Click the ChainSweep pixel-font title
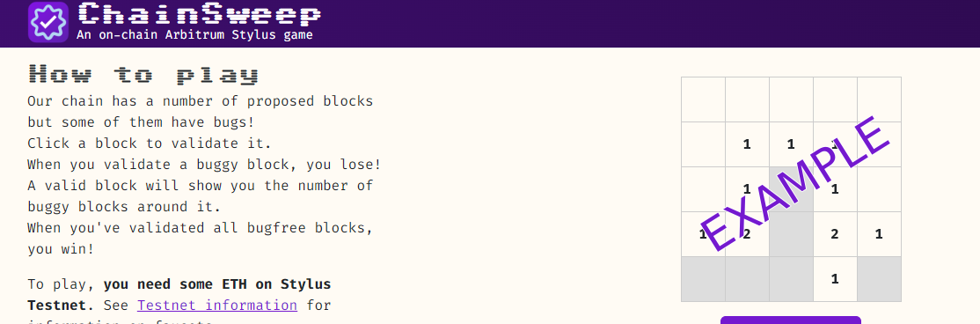Image resolution: width=980 pixels, height=324 pixels. click(x=200, y=14)
